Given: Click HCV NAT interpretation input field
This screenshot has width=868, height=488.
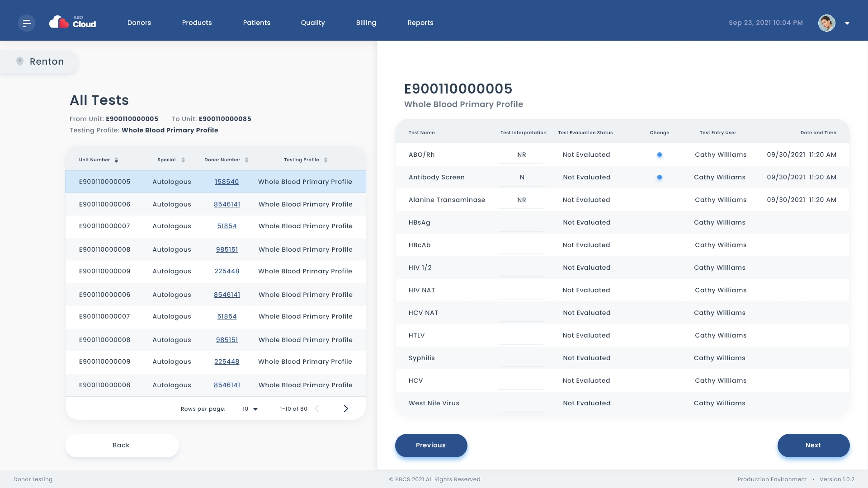Looking at the screenshot, I should [x=521, y=313].
